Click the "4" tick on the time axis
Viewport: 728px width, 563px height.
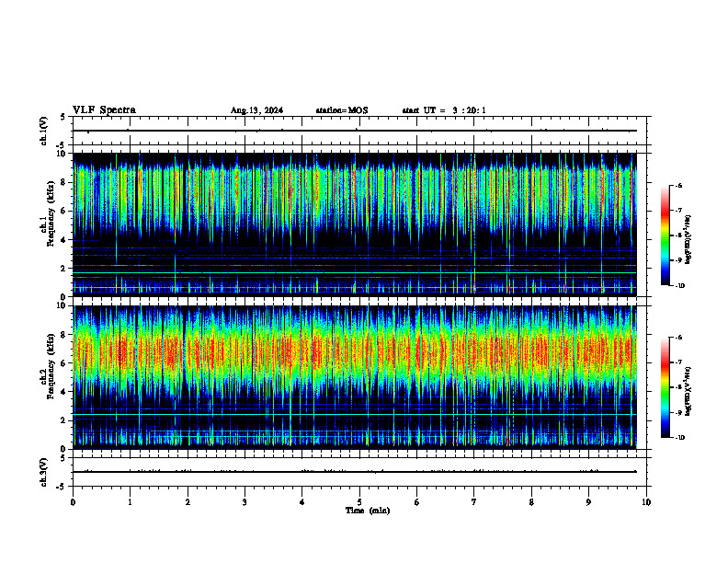pos(302,502)
